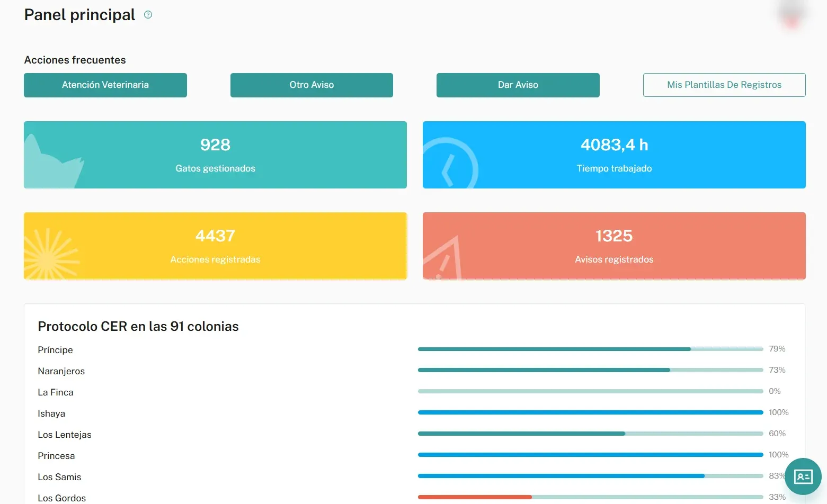Open the floating contact card button
The image size is (827, 504).
803,476
